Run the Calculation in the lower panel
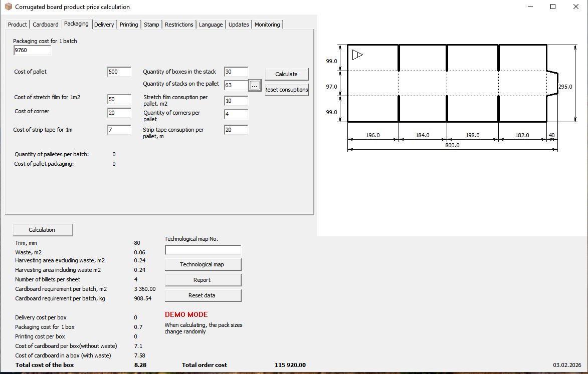Image resolution: width=588 pixels, height=374 pixels. [x=43, y=229]
